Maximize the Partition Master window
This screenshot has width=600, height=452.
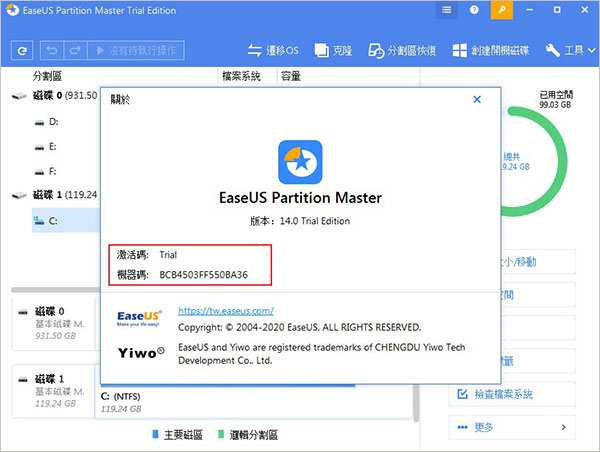click(557, 10)
